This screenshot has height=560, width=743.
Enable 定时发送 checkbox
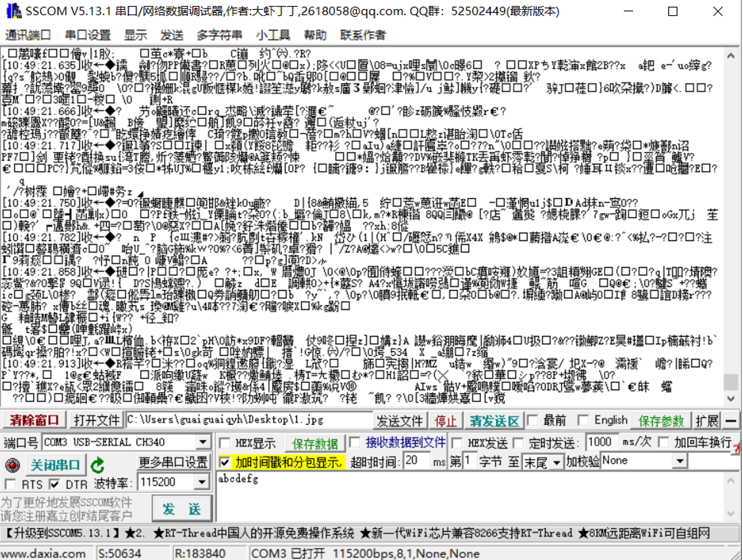[x=519, y=443]
